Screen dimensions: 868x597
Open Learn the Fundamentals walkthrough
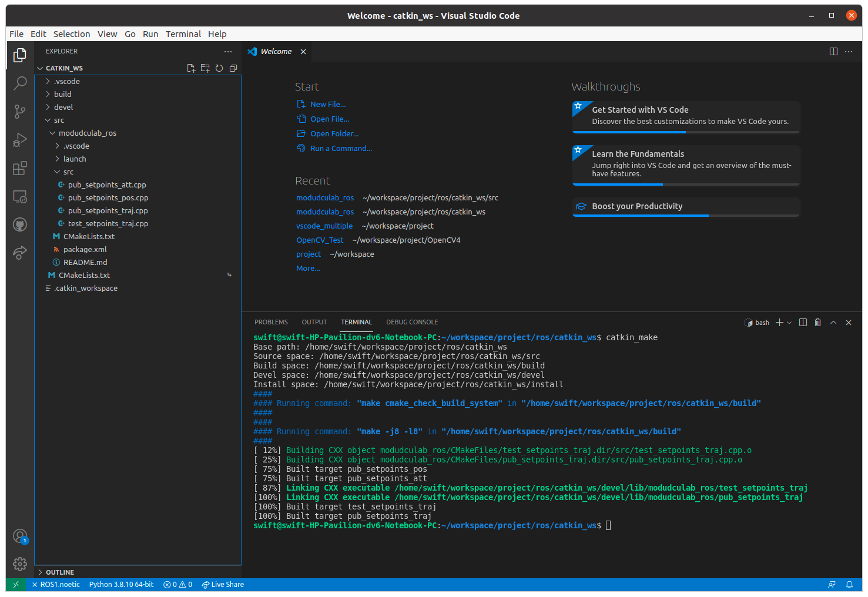[686, 165]
